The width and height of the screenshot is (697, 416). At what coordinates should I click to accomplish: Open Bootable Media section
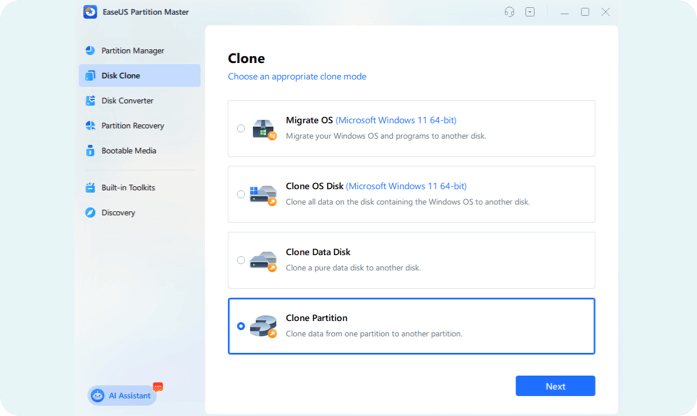tap(140, 151)
